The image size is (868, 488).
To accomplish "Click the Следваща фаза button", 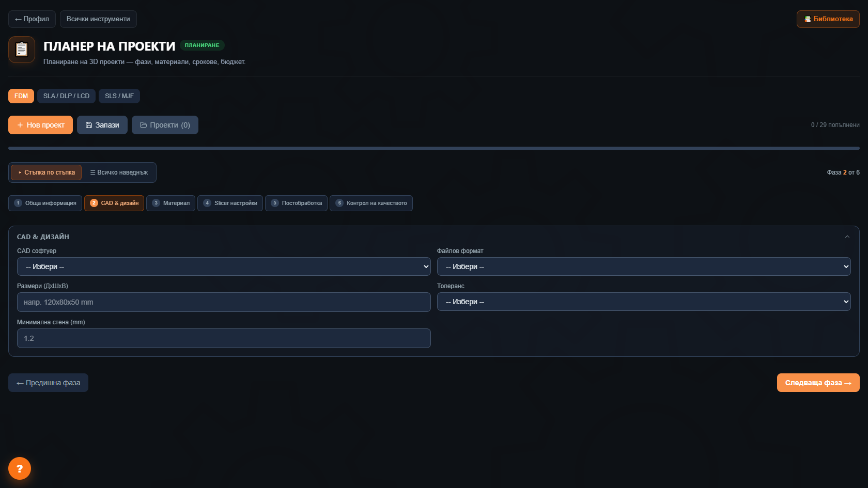I will (x=818, y=383).
